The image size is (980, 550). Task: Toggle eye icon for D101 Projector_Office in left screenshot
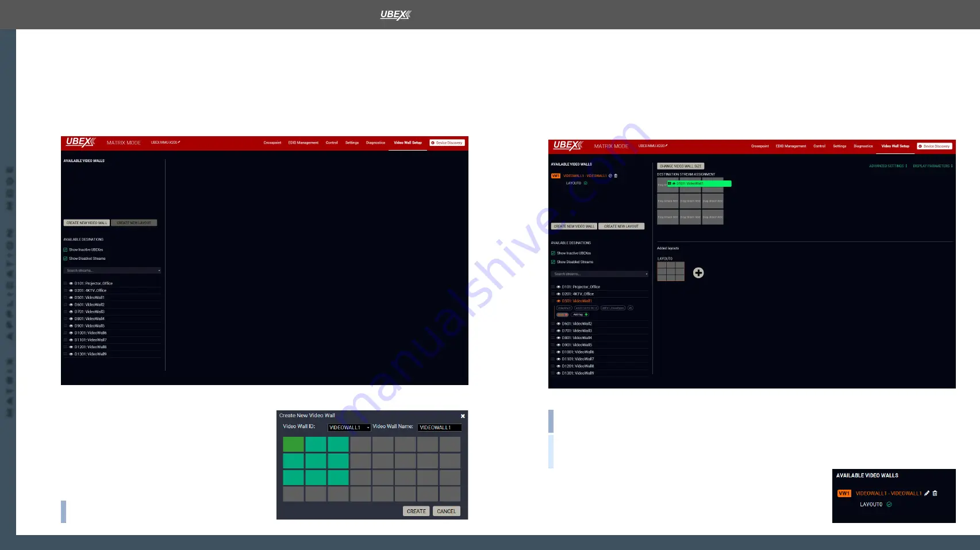click(x=71, y=283)
